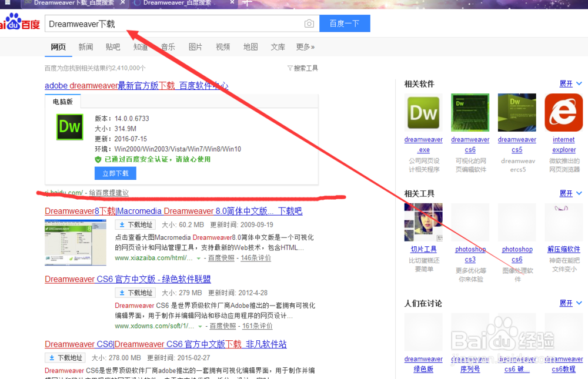Image resolution: width=588 pixels, height=379 pixels.
Task: Open dropdown arrow beside xdowns.com URL
Action: [x=201, y=327]
